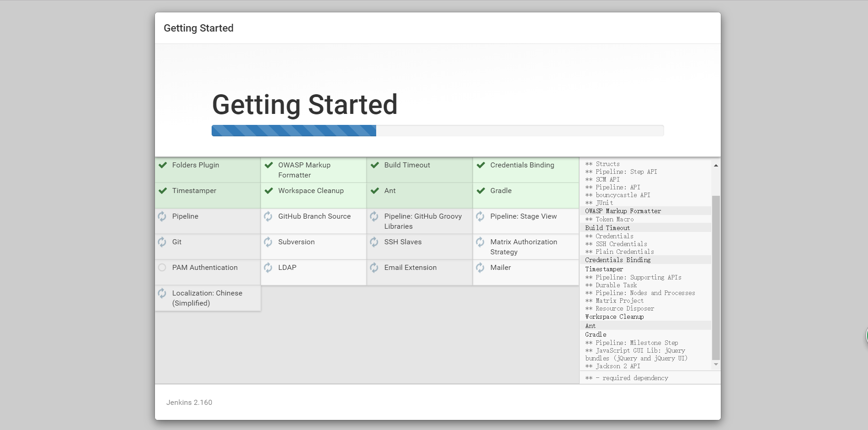Click the "Pipeline: Stage View" text

click(x=523, y=216)
